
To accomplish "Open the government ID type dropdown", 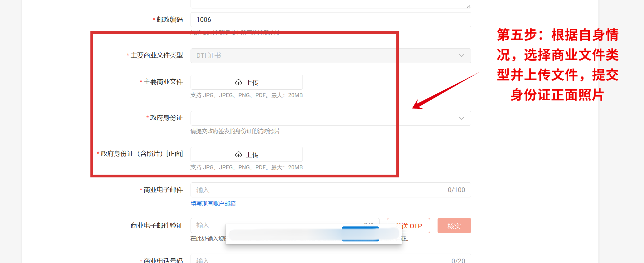I will pos(331,118).
